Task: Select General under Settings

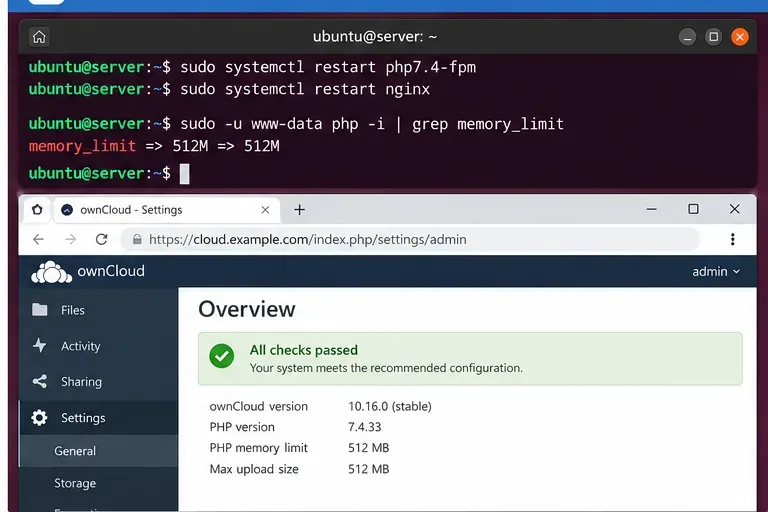Action: pos(98,451)
